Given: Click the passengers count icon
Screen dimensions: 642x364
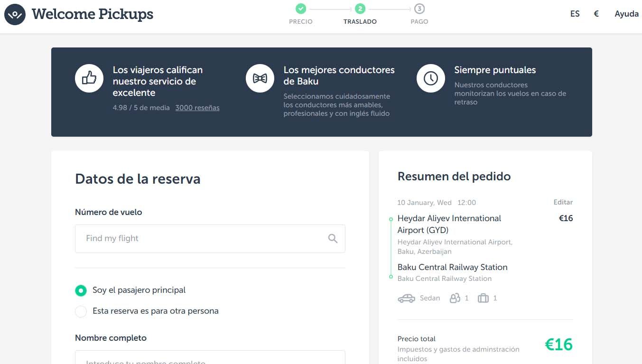Looking at the screenshot, I should pyautogui.click(x=455, y=298).
